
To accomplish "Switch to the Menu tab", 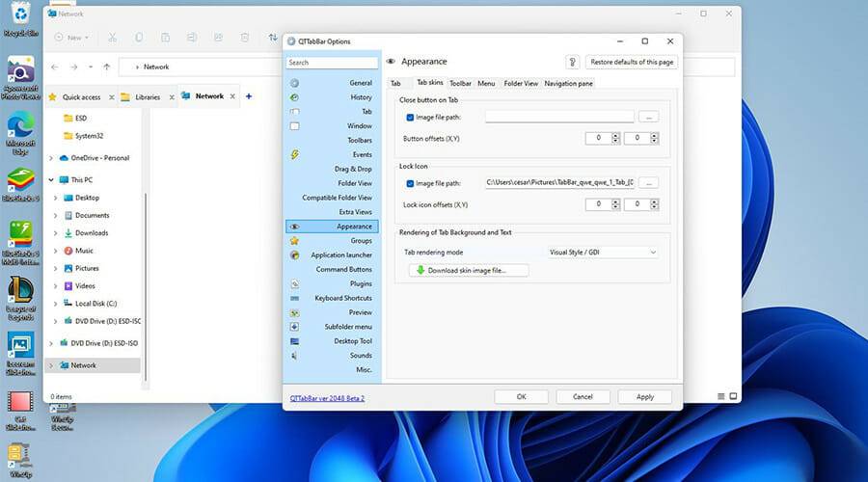I will pyautogui.click(x=486, y=84).
